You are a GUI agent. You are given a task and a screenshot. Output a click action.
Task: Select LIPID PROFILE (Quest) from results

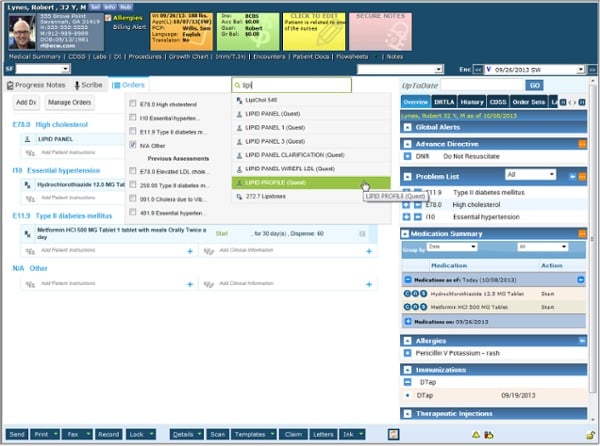click(x=296, y=183)
